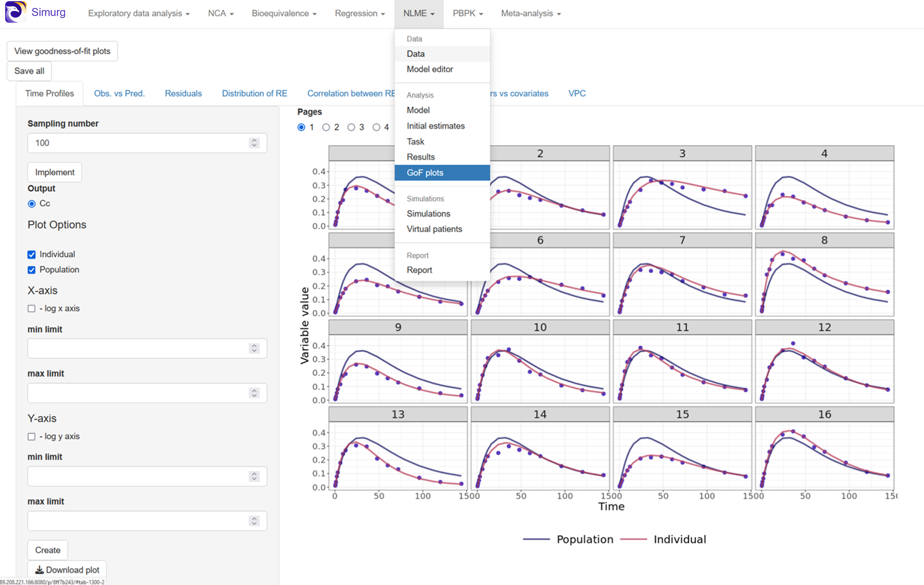This screenshot has height=585, width=924.
Task: Click the Simurg brand name link
Action: 48,12
